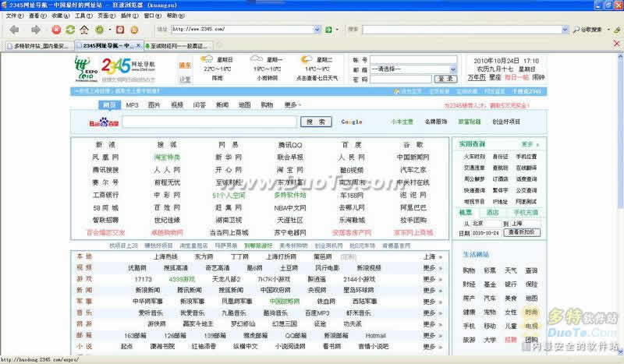Select the 图片 search tab
Screen dimensions: 624x364
point(154,105)
